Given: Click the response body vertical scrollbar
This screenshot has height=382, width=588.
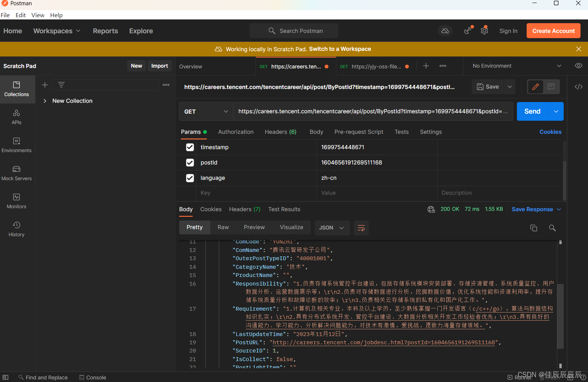Looking at the screenshot, I should pos(560,316).
